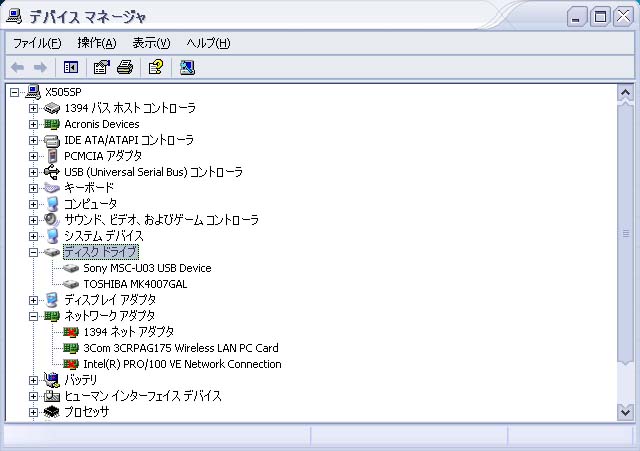Click the ディスプレイ アダプタ monitor icon
The image size is (640, 451).
[52, 300]
